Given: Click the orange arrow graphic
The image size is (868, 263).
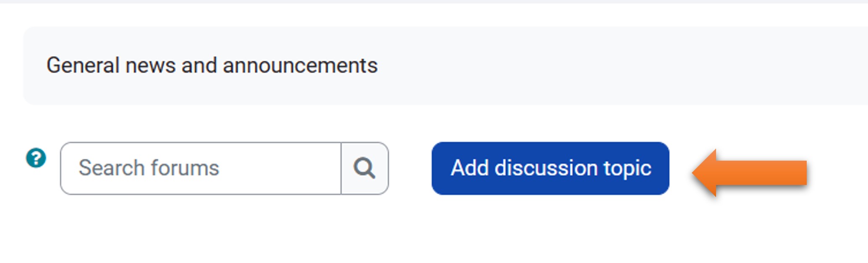Looking at the screenshot, I should pos(750,172).
